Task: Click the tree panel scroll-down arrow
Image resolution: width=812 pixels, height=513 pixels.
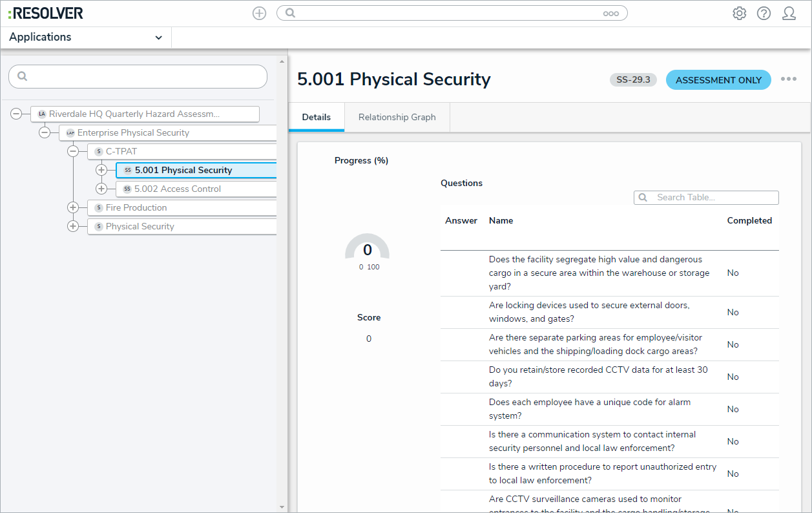Action: pyautogui.click(x=282, y=507)
